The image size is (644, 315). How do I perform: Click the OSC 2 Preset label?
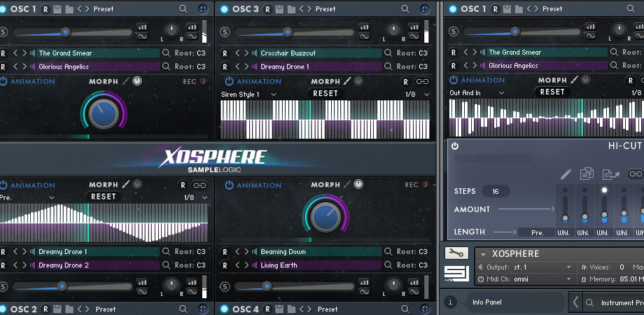tap(105, 309)
